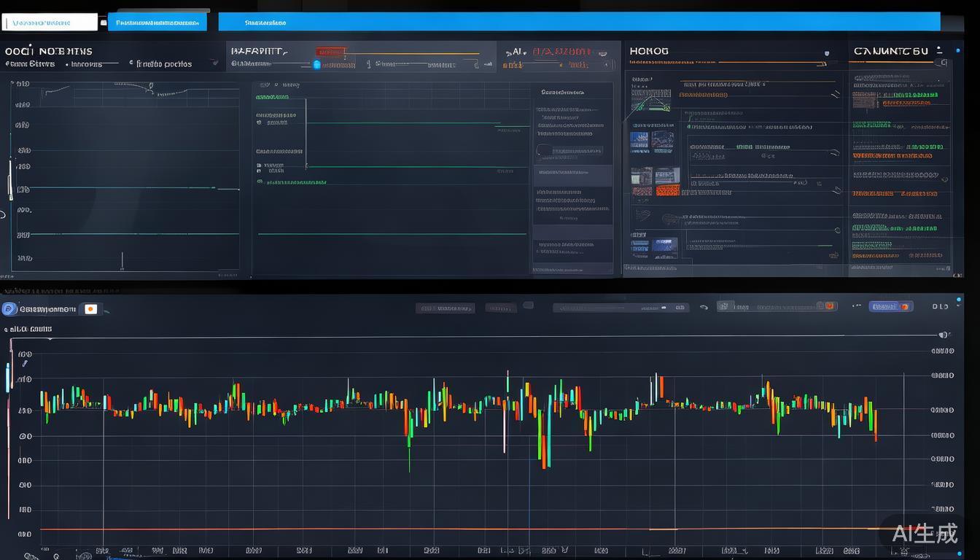
Task: Click the undo arrow icon in the chart toolbar
Action: [704, 307]
